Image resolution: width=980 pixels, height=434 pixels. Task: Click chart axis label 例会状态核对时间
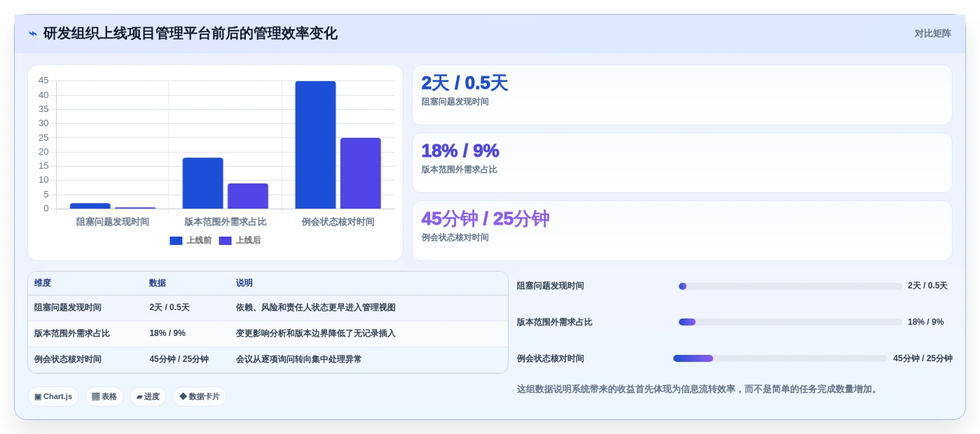338,222
